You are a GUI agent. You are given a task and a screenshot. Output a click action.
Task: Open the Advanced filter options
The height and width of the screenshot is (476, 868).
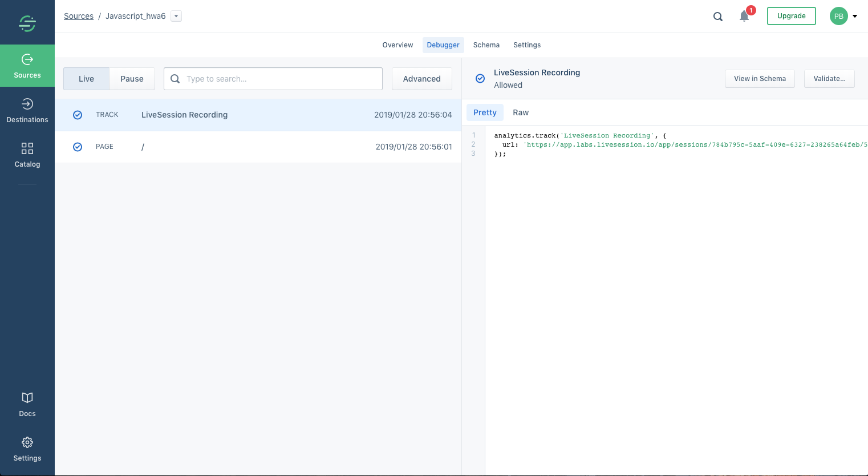422,79
